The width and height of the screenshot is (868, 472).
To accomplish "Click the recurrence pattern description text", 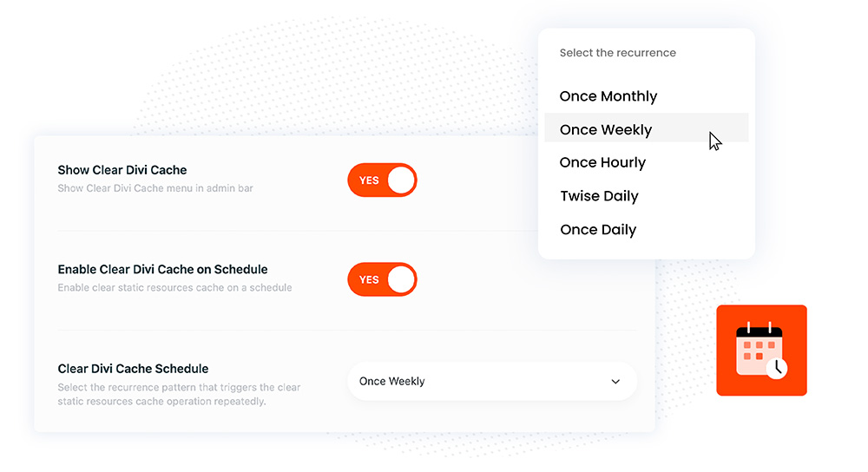I will point(179,394).
